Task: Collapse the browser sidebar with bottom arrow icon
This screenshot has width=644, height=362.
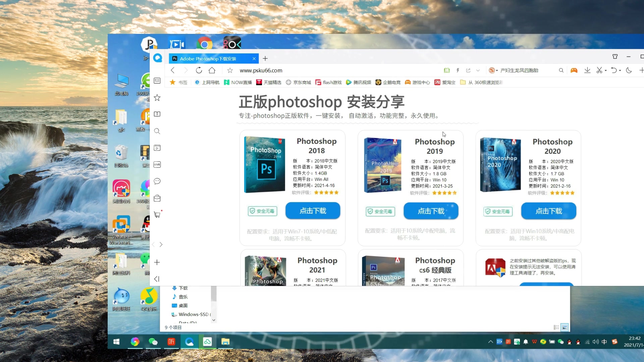Action: (157, 279)
